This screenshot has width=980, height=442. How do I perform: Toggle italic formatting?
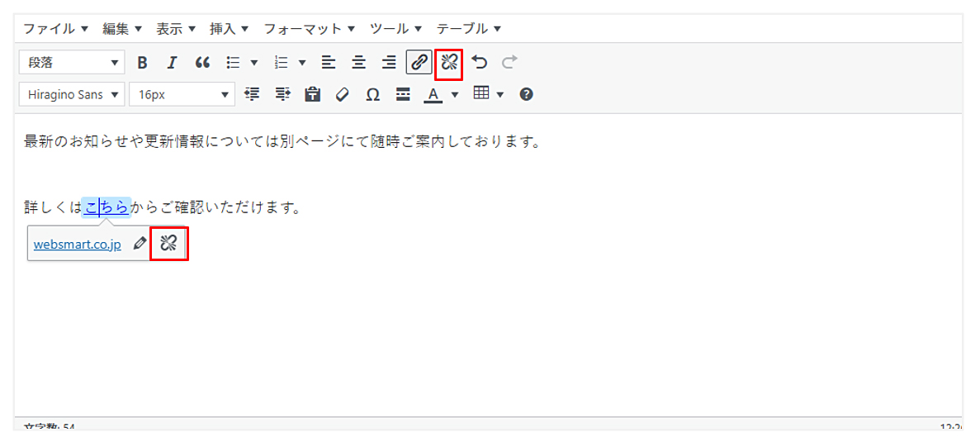tap(173, 63)
